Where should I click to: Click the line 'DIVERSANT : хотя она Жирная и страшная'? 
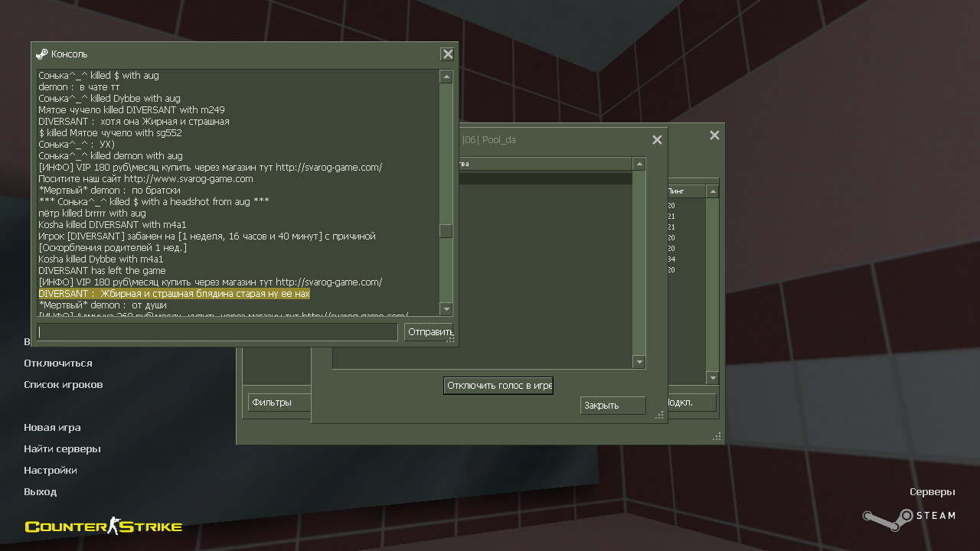coord(134,122)
